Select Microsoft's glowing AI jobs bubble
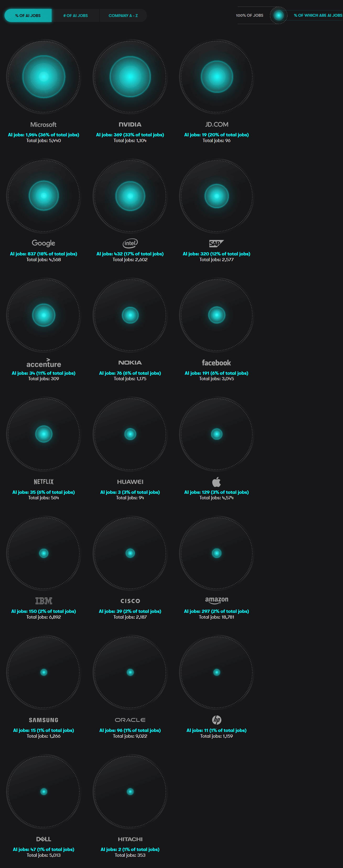The width and height of the screenshot is (343, 868). (x=43, y=77)
